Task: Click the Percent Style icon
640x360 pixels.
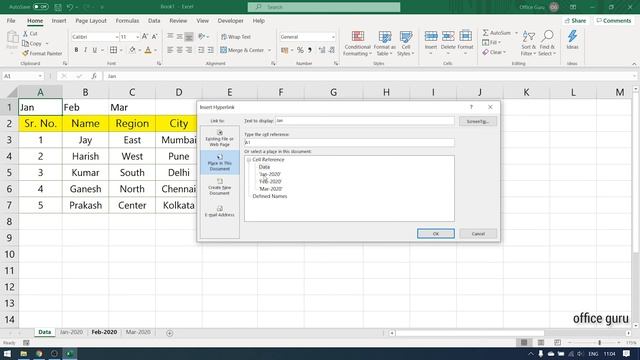Action: [x=300, y=50]
